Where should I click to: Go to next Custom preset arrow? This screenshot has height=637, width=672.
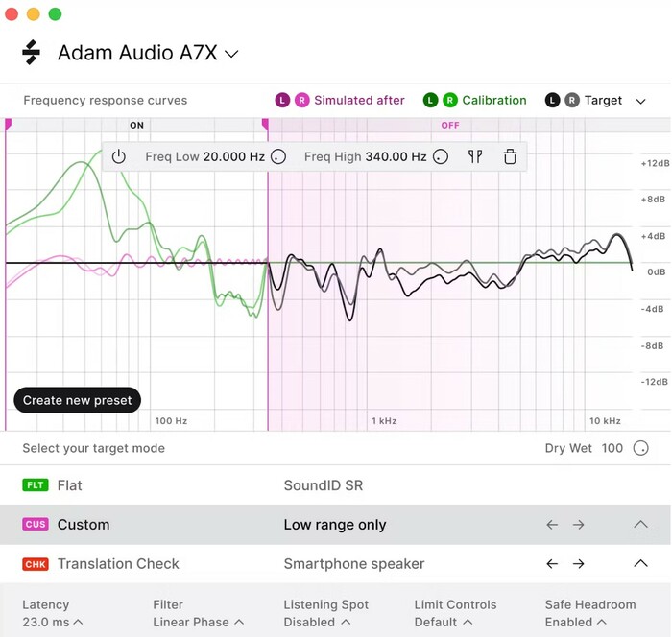(x=578, y=525)
